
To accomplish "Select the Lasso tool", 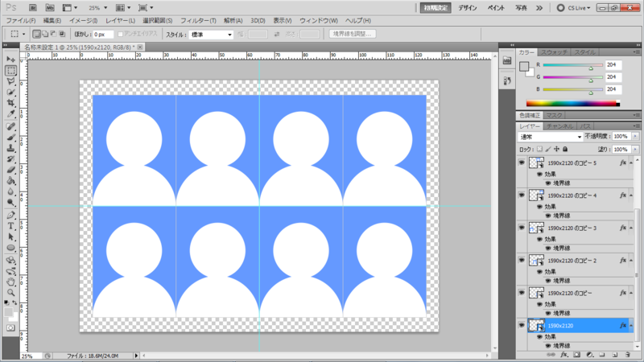I will click(11, 81).
